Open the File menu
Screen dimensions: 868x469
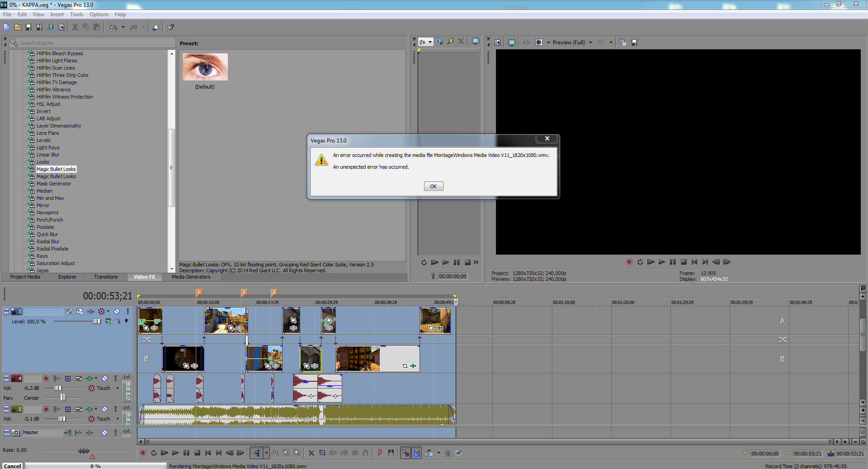pos(7,14)
